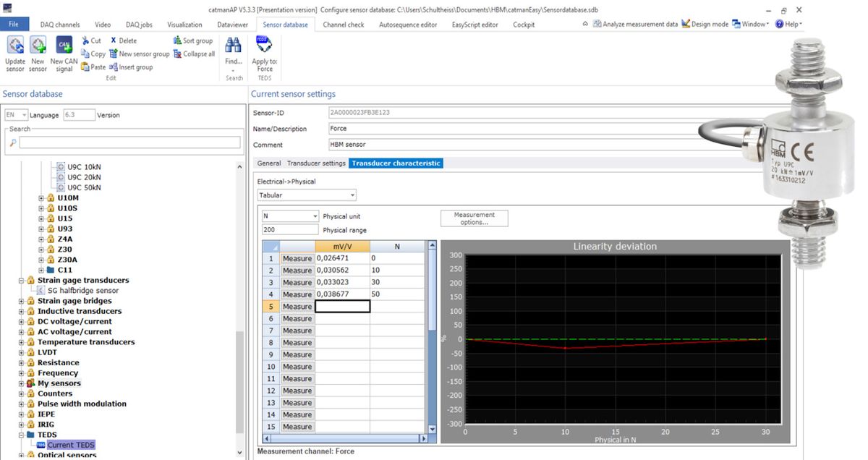Open the Video tab
This screenshot has width=868, height=460.
[103, 25]
